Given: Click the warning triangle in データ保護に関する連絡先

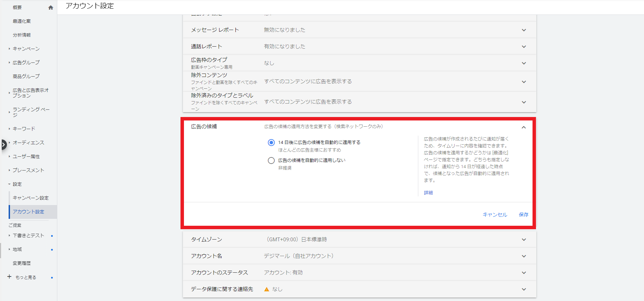Looking at the screenshot, I should 266,289.
